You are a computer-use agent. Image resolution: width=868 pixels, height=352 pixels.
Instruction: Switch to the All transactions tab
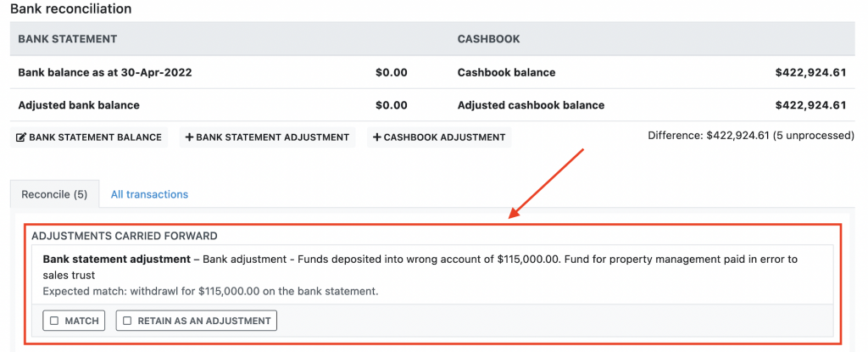[x=149, y=194]
